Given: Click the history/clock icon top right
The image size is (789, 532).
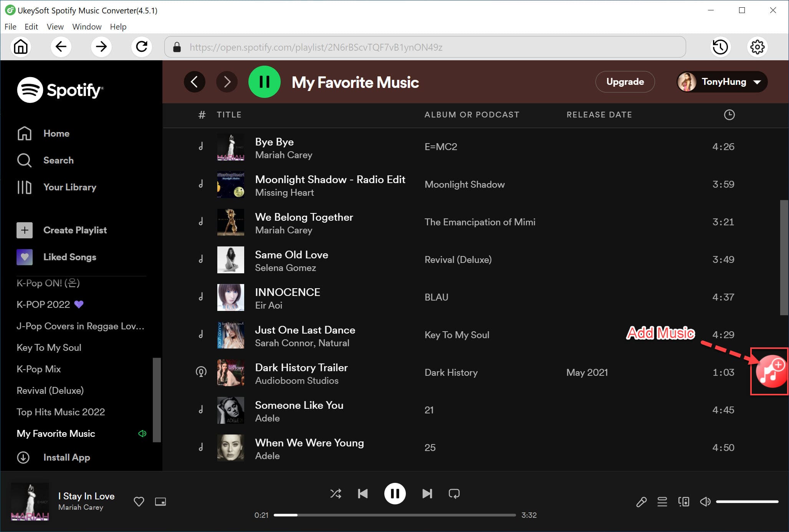Looking at the screenshot, I should (x=721, y=47).
